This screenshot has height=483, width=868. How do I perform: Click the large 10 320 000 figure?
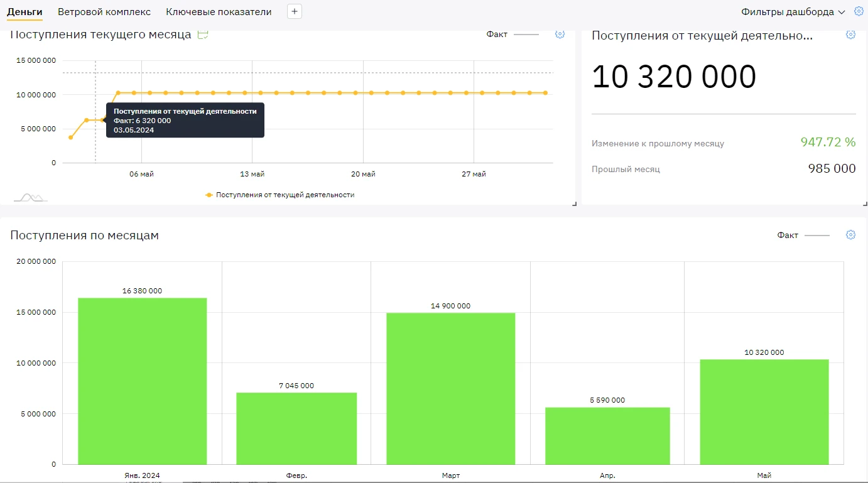pyautogui.click(x=674, y=77)
